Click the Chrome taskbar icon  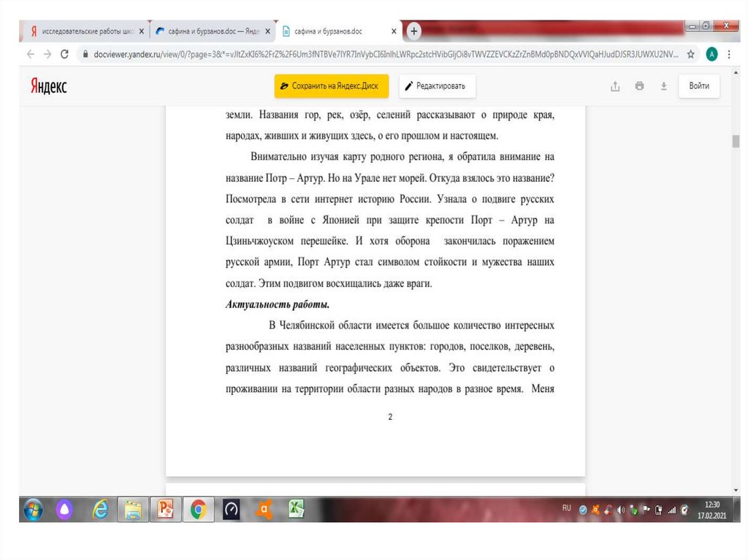[x=199, y=510]
